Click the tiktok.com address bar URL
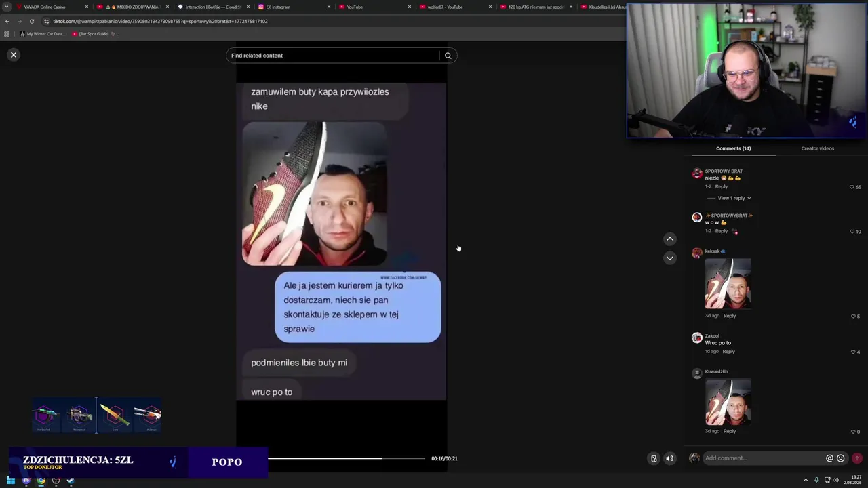Screen dimensions: 868x488 160,21
